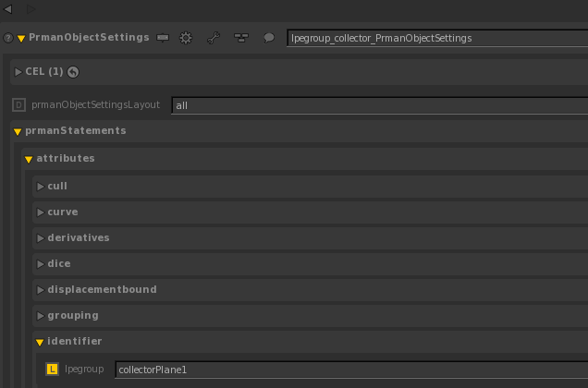Expand the CEL (1) group
This screenshot has width=588, height=388.
[x=18, y=72]
